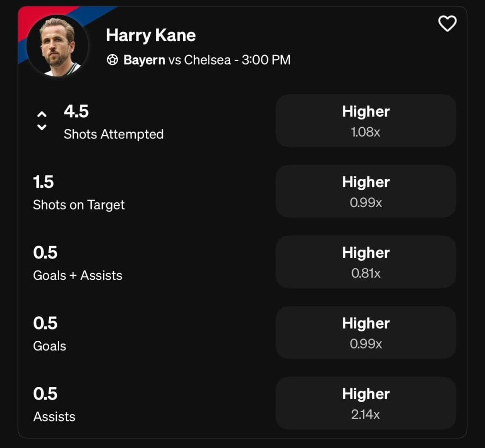Click the Shots on Target label
Viewport: 485px width, 448px height.
click(79, 205)
